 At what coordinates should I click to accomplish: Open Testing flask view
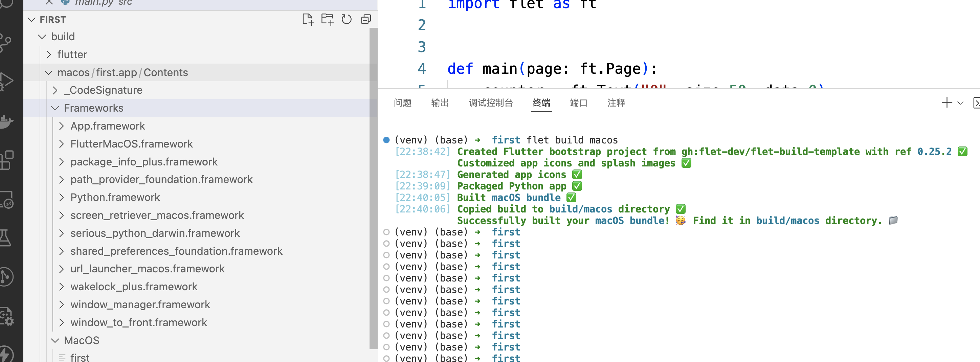[x=5, y=238]
